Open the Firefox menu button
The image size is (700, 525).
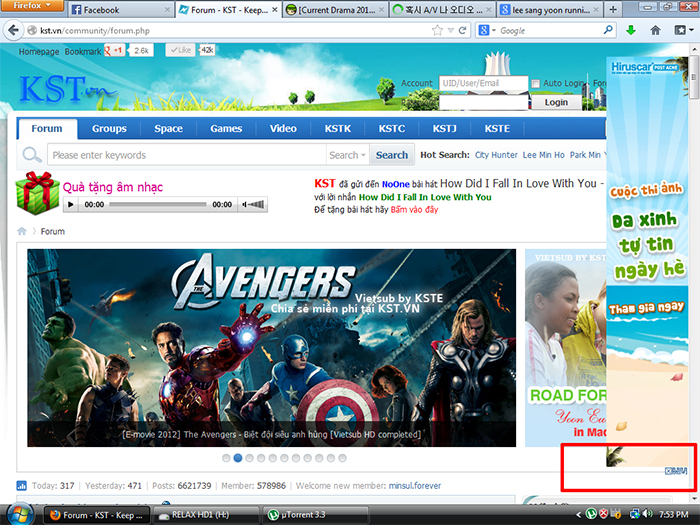(x=32, y=6)
